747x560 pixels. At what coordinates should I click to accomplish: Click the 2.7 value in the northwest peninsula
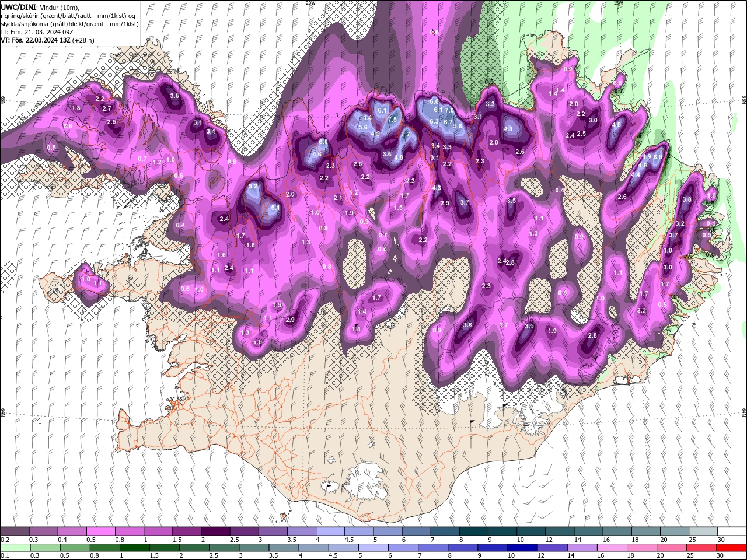(107, 108)
